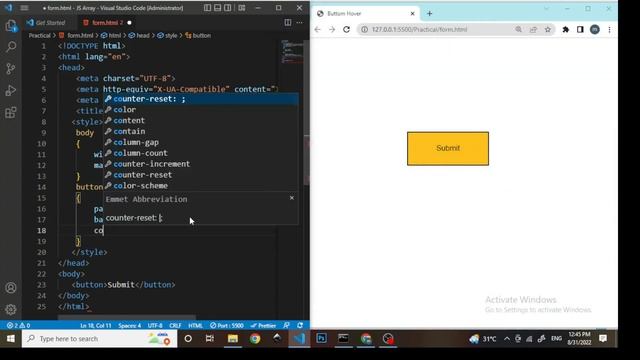Go forward in Chrome
Screen dimensions: 640x360
coord(332,29)
